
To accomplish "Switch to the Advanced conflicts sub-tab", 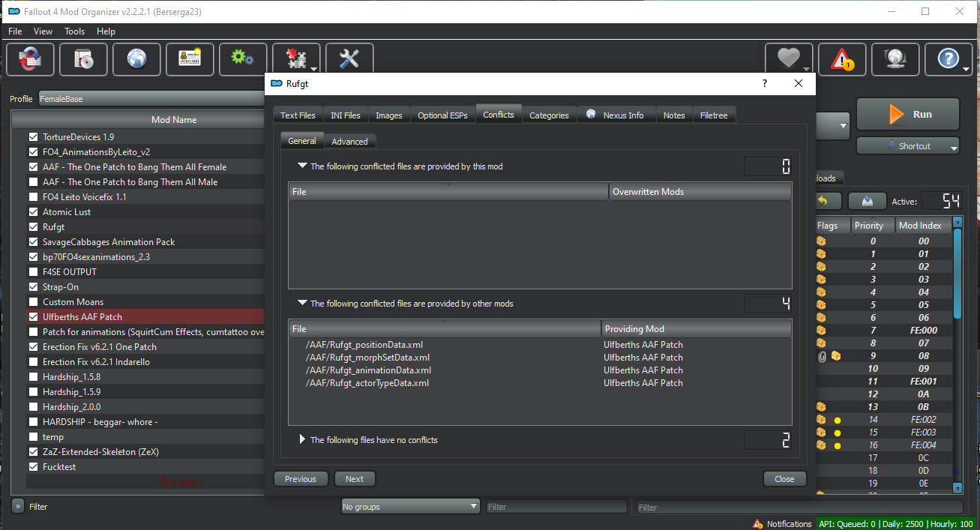I will coord(350,141).
